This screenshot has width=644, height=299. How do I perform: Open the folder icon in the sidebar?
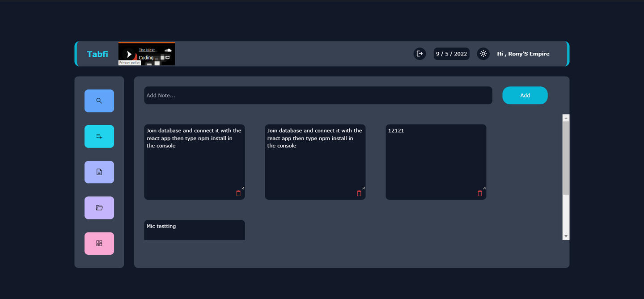(99, 208)
